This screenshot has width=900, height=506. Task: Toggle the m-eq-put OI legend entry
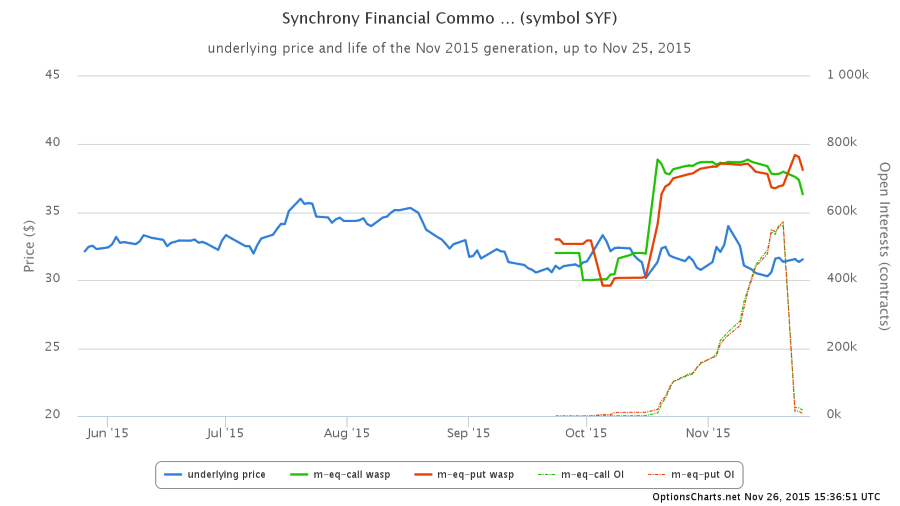coord(691,474)
